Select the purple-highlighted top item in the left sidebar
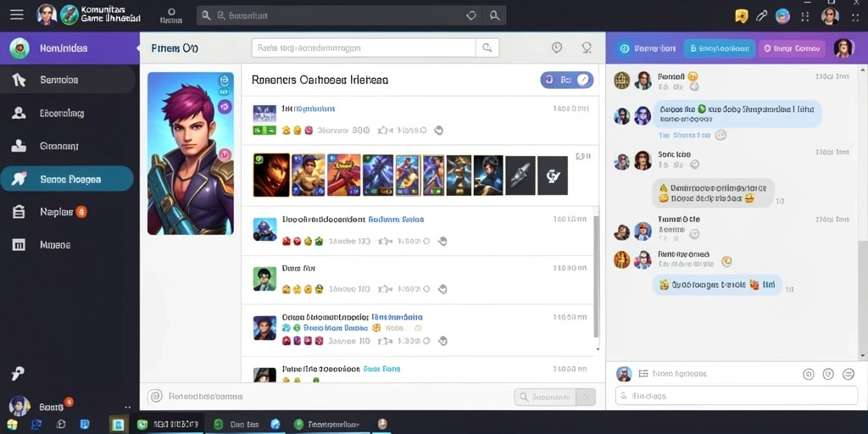This screenshot has width=868, height=434. (x=70, y=48)
